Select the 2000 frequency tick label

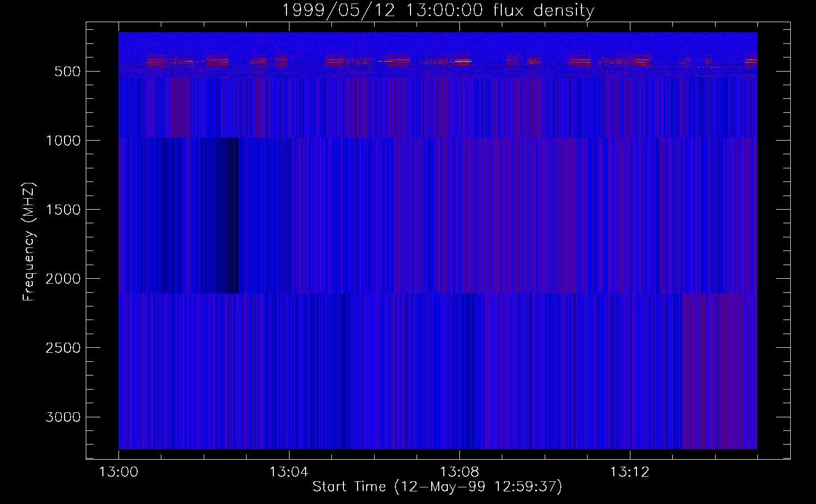(63, 279)
